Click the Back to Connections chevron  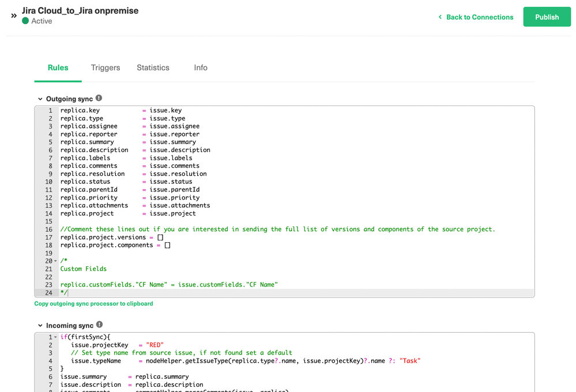(x=440, y=17)
